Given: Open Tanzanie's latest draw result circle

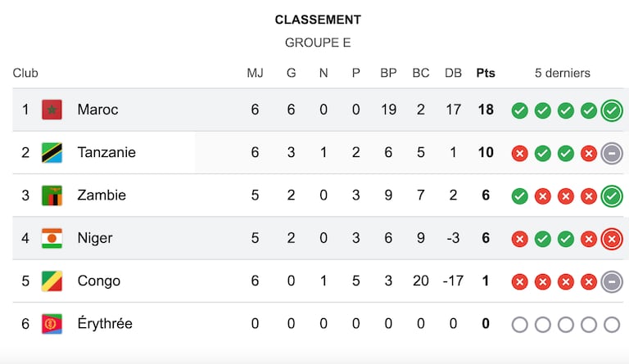Looking at the screenshot, I should coord(612,153).
